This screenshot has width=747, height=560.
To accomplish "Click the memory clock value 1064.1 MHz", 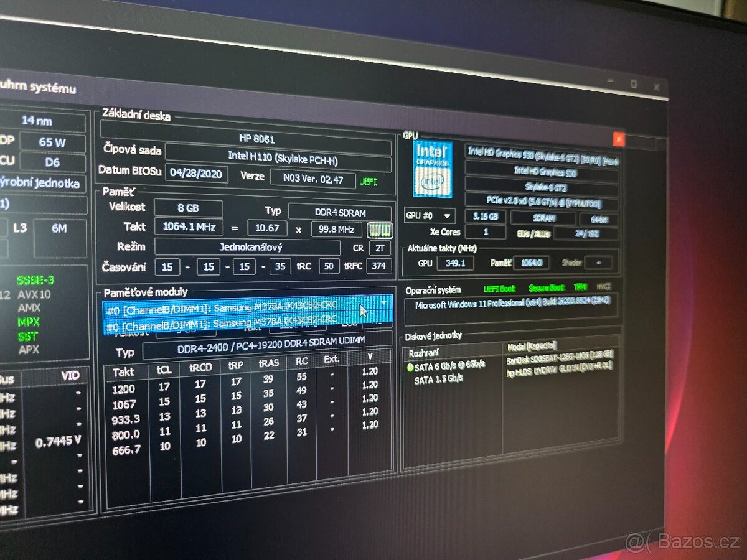I will [x=189, y=227].
